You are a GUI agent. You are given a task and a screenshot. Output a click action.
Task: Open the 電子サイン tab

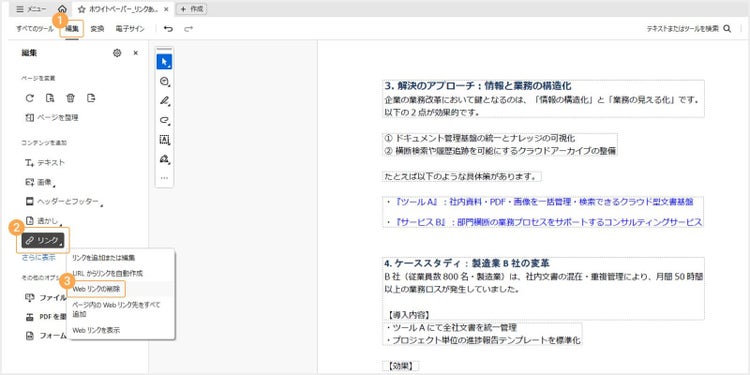pyautogui.click(x=130, y=29)
